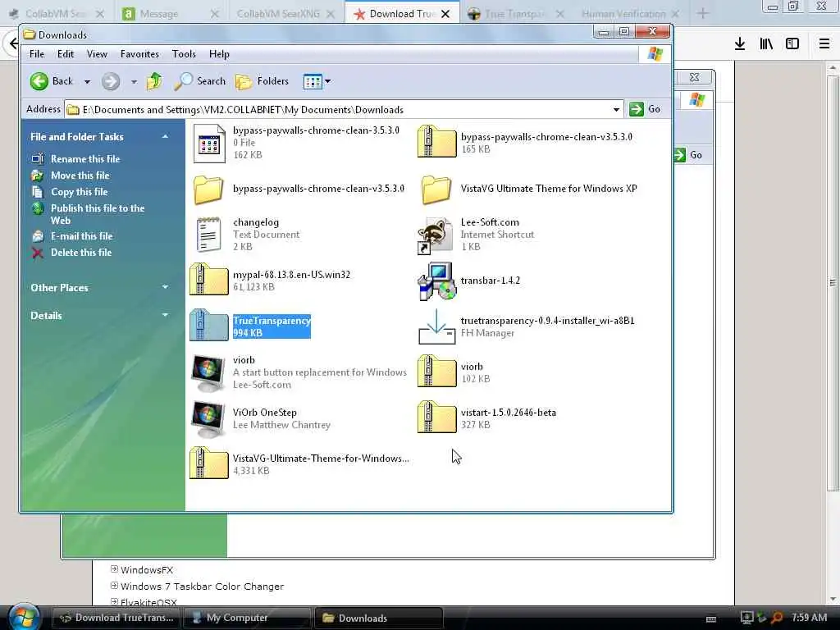Collapse the File and Folder Tasks panel

click(x=165, y=137)
